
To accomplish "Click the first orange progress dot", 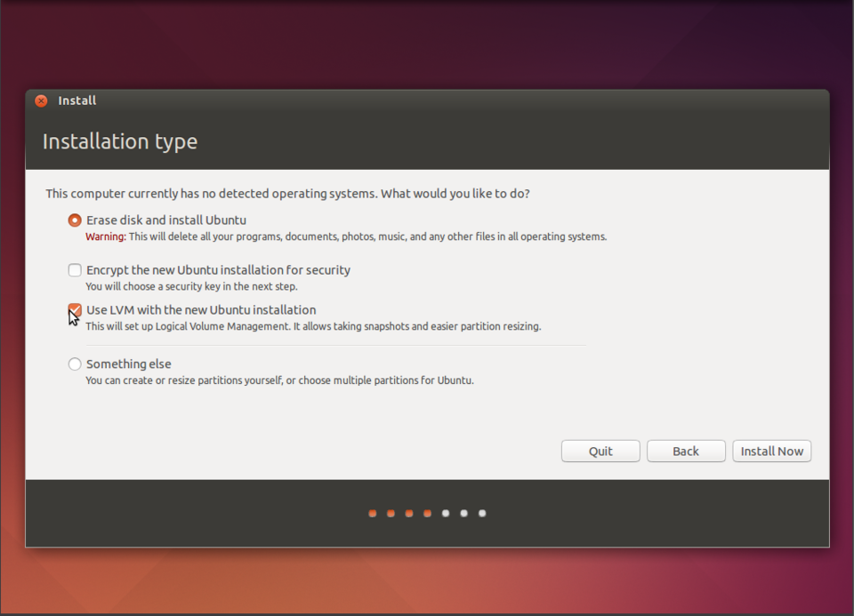I will tap(372, 513).
